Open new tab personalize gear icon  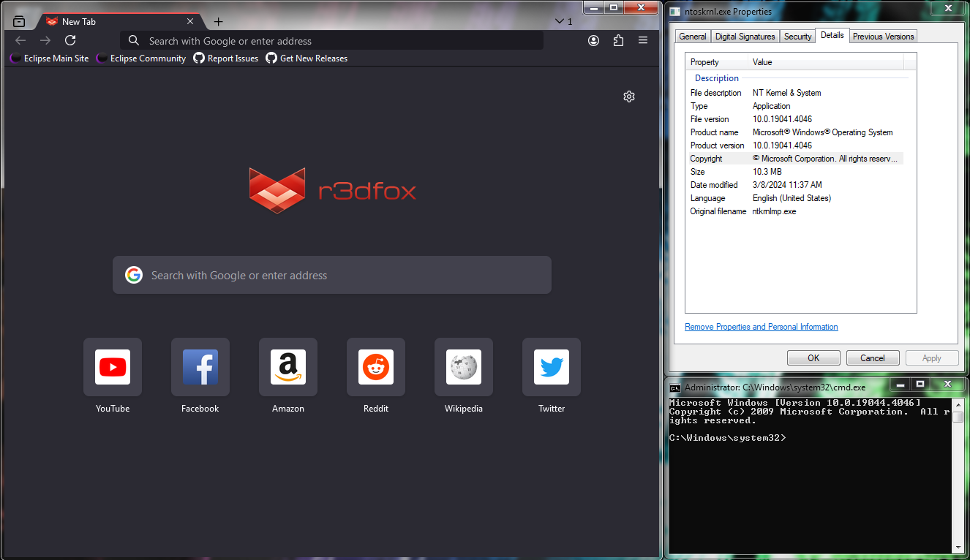(629, 97)
